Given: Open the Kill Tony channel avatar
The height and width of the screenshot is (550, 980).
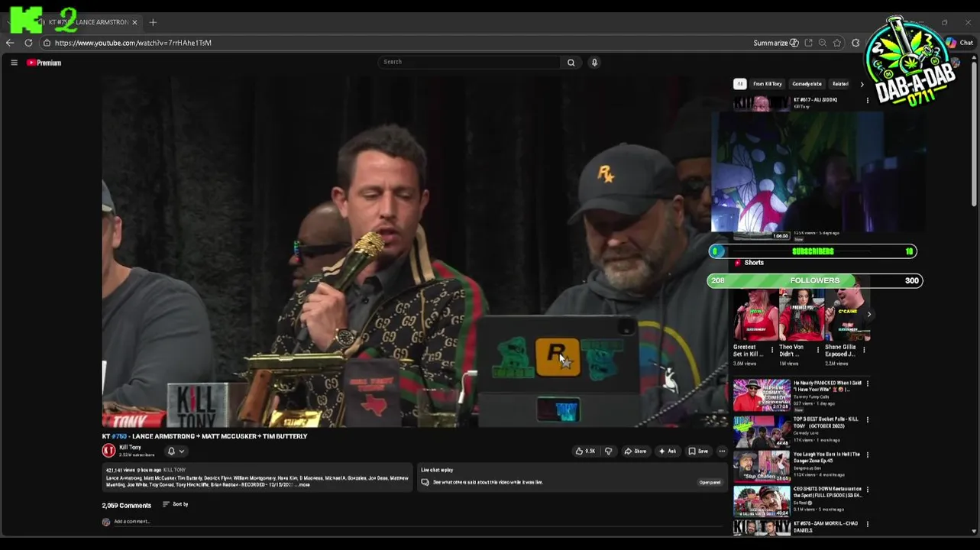Looking at the screenshot, I should pos(108,451).
